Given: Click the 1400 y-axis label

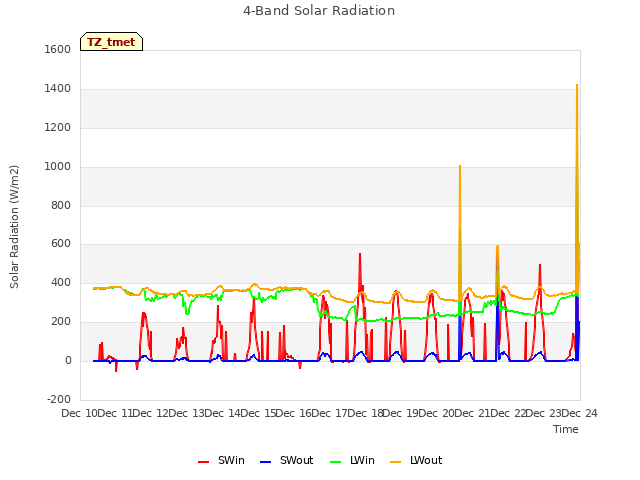Looking at the screenshot, I should 58,88.
